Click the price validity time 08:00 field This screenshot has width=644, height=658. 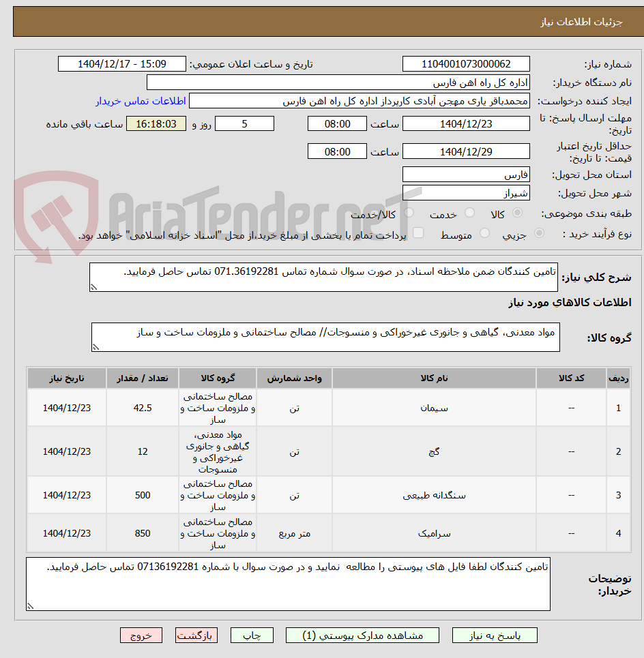pyautogui.click(x=337, y=151)
